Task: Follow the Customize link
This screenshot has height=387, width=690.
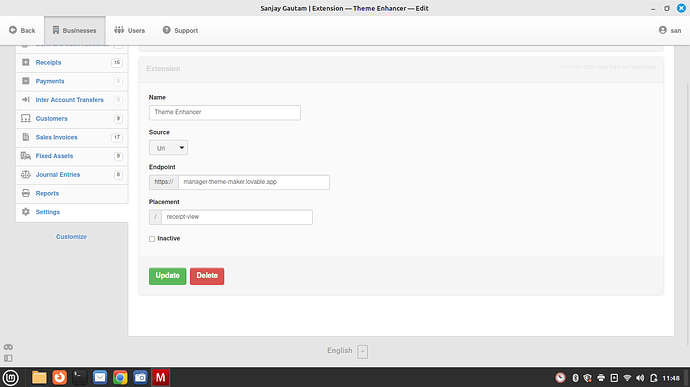Action: [71, 236]
